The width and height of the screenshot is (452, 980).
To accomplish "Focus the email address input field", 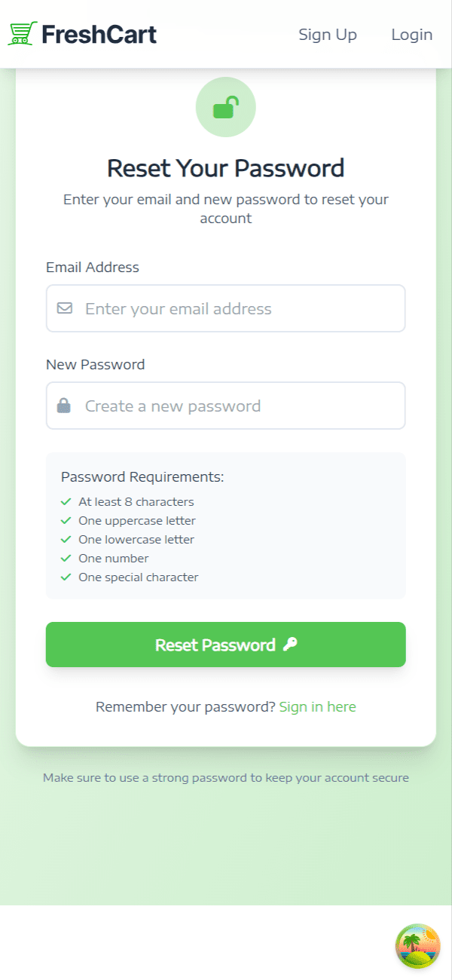I will coord(241,308).
